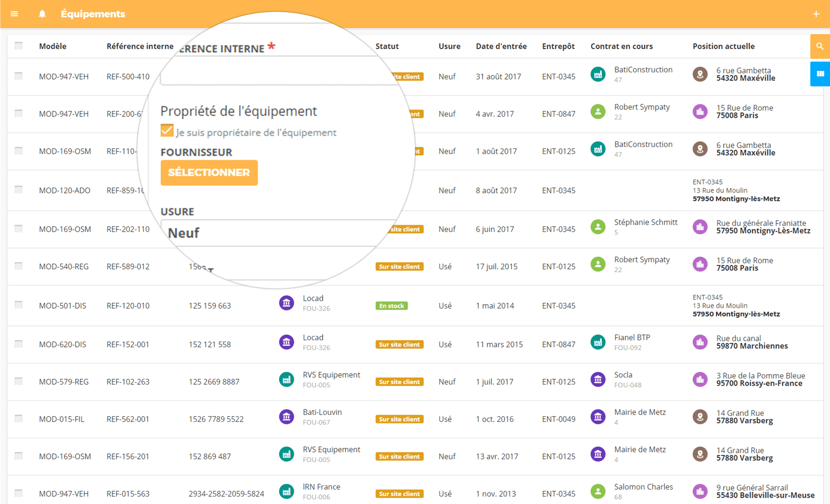Click Locad supplier icon in REF-152-001 row

[x=286, y=342]
